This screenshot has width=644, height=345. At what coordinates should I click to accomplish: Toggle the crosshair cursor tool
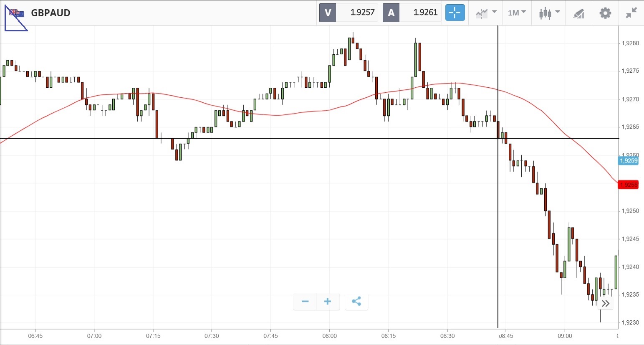pyautogui.click(x=455, y=13)
